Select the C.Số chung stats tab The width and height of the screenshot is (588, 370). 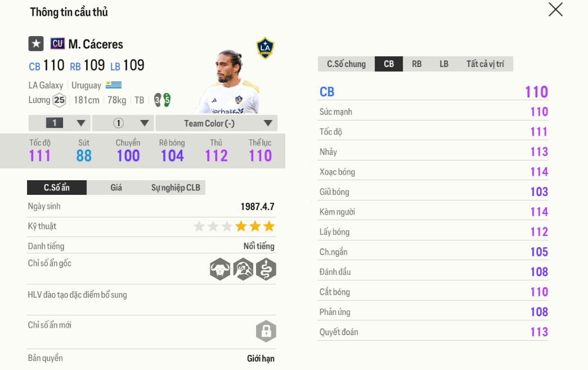click(346, 64)
